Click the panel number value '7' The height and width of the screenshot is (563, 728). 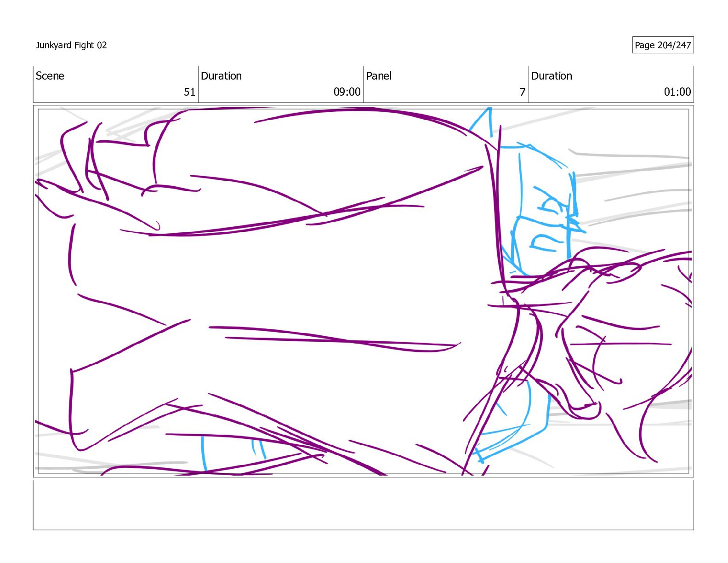pyautogui.click(x=523, y=92)
